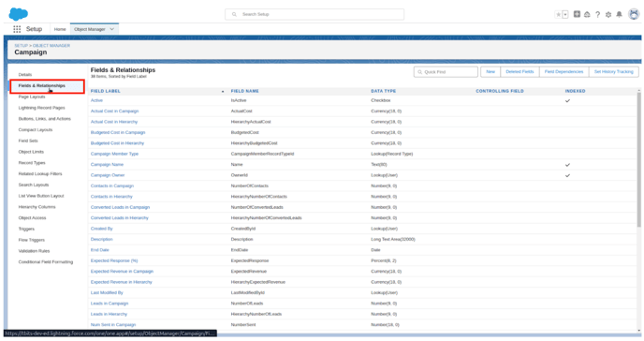The image size is (644, 341).
Task: Click the Quick Find search box
Action: 446,72
